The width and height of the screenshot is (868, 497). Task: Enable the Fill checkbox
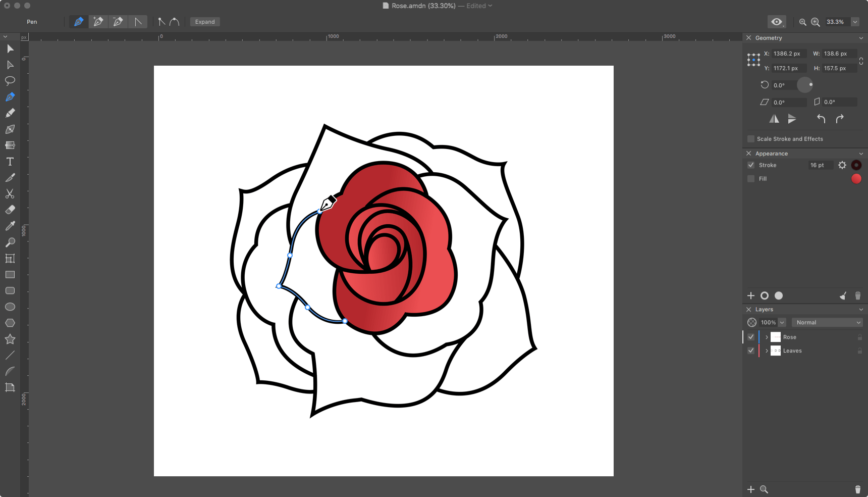point(751,179)
